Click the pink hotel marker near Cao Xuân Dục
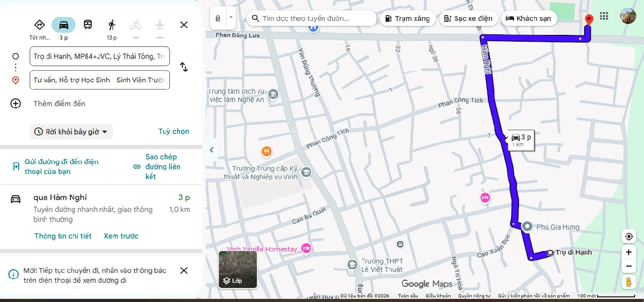The image size is (644, 302). 485,197
